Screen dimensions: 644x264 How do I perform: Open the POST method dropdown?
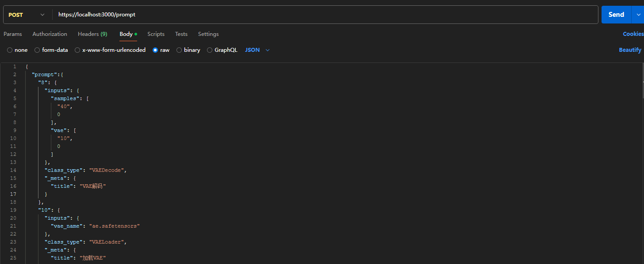point(27,15)
